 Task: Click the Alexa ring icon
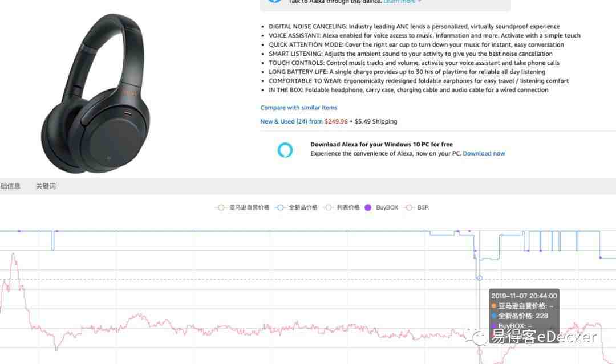click(285, 150)
